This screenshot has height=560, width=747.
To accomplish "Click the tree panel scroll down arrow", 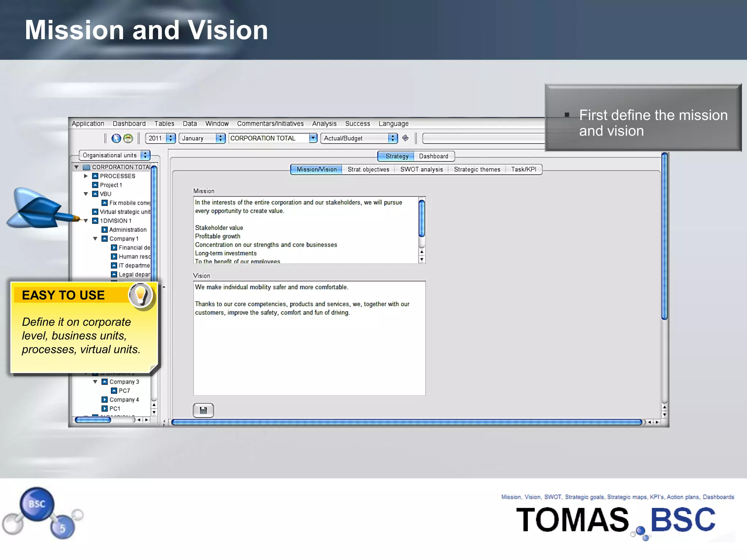I will click(154, 412).
